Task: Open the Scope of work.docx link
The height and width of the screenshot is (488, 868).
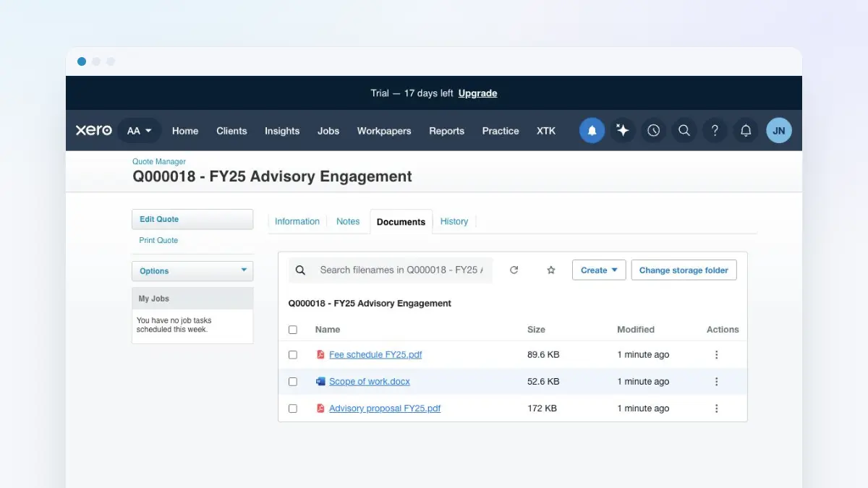Action: point(370,382)
